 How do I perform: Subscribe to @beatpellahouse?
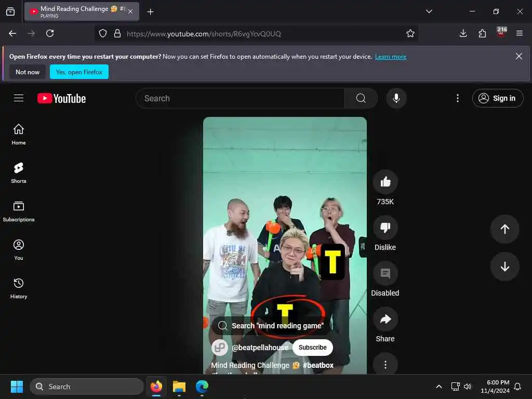click(312, 348)
